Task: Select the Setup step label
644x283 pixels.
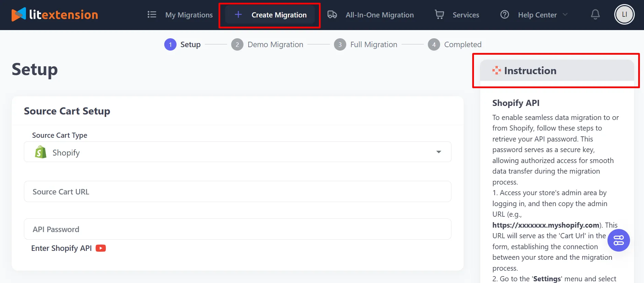Action: click(190, 44)
